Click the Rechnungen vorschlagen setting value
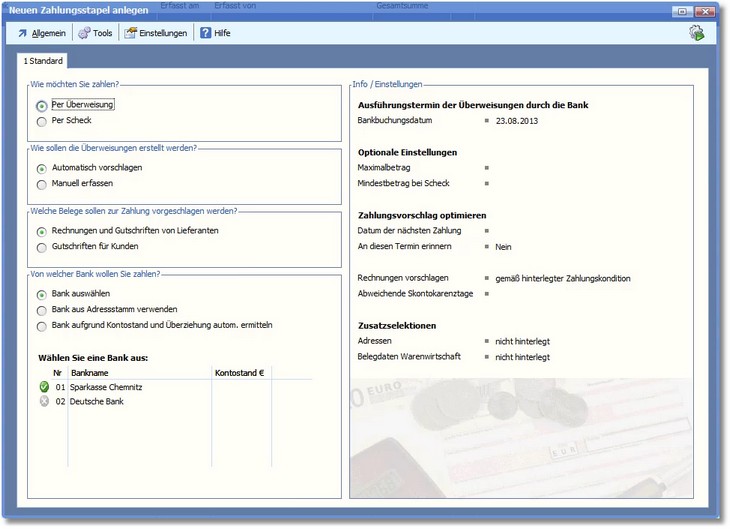 563,278
